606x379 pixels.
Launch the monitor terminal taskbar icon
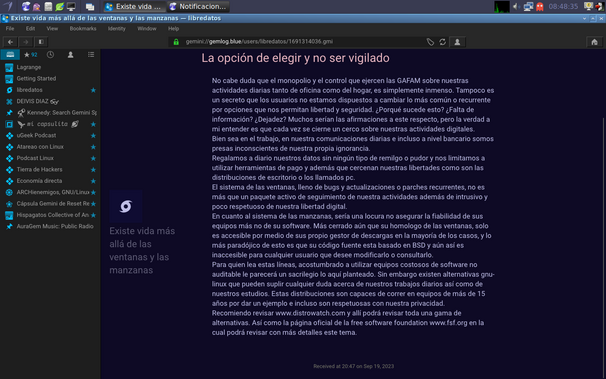[x=71, y=6]
